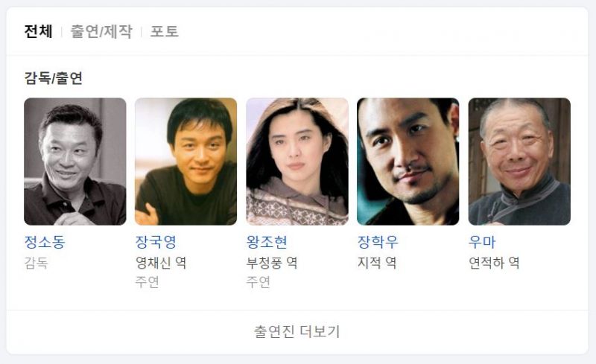The width and height of the screenshot is (596, 364).
Task: Visit the 왕조현 name link
Action: (267, 242)
